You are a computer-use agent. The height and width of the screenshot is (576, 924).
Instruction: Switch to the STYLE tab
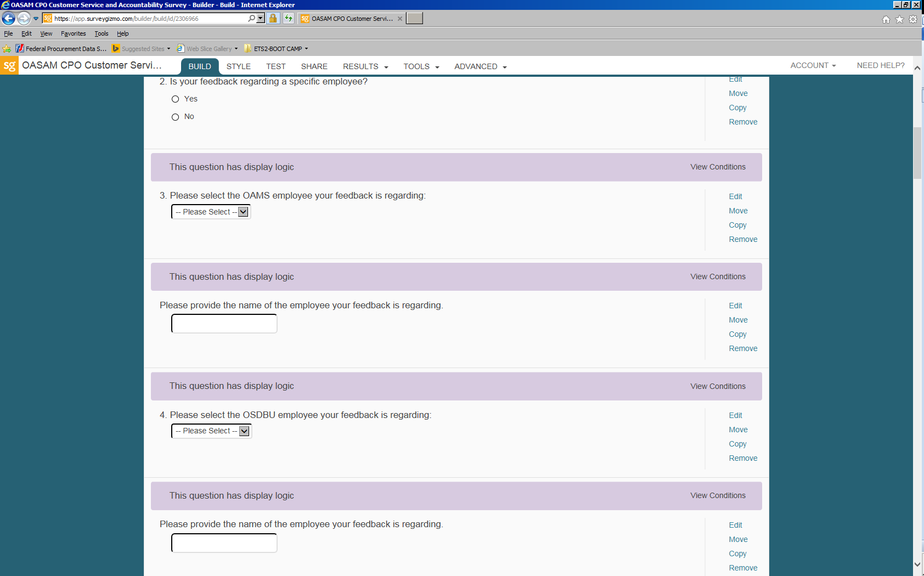pos(239,66)
